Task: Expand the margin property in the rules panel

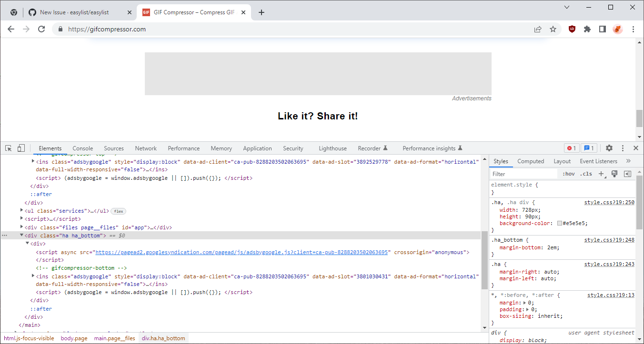Action: pyautogui.click(x=525, y=303)
